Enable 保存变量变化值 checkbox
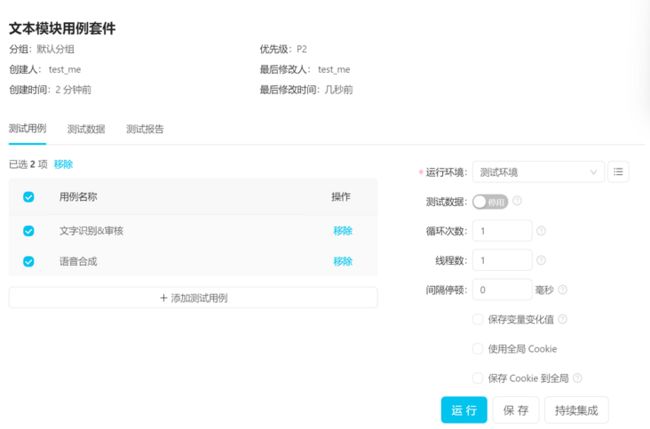This screenshot has width=650, height=429. pyautogui.click(x=478, y=319)
